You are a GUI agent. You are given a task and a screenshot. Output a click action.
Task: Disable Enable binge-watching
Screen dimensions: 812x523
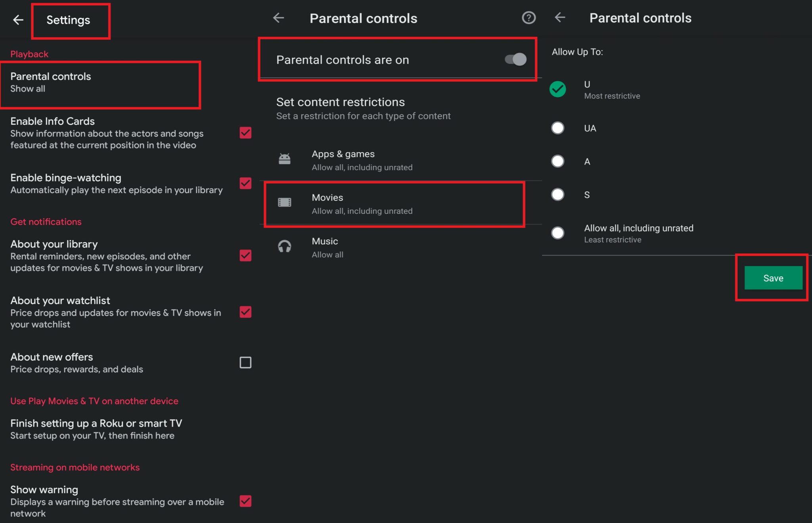tap(245, 183)
